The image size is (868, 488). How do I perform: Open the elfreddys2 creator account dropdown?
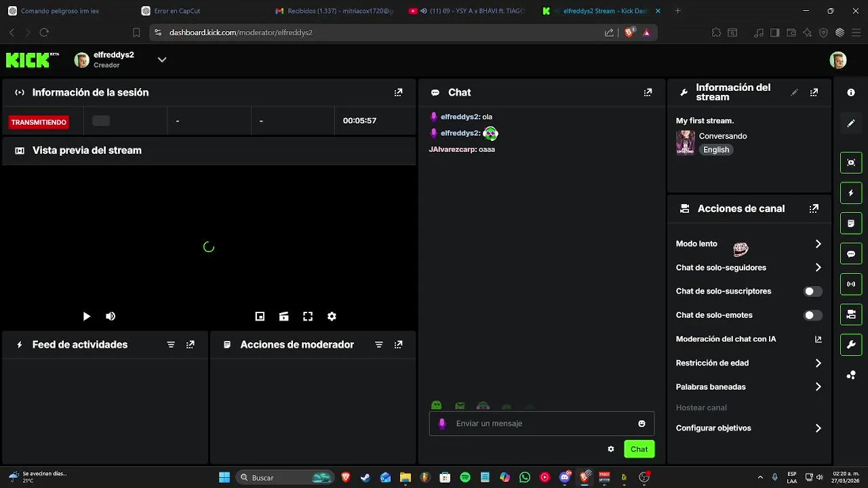point(161,60)
